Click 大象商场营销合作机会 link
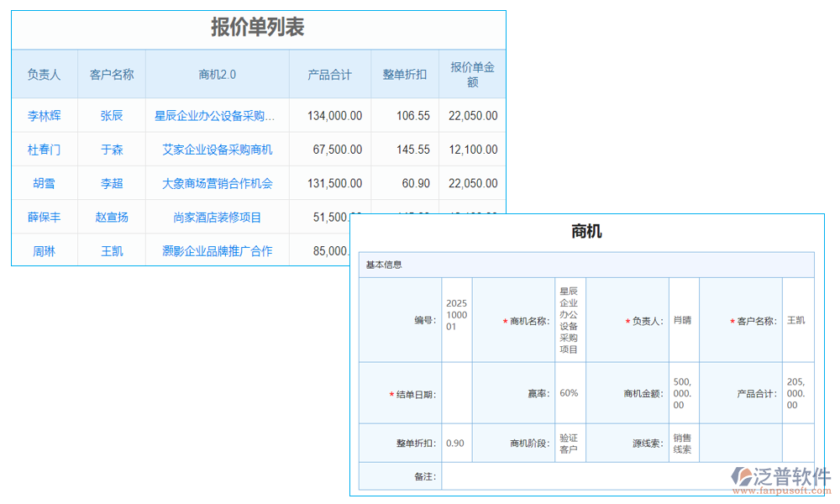Screen dimensions: 840x504 tap(217, 182)
